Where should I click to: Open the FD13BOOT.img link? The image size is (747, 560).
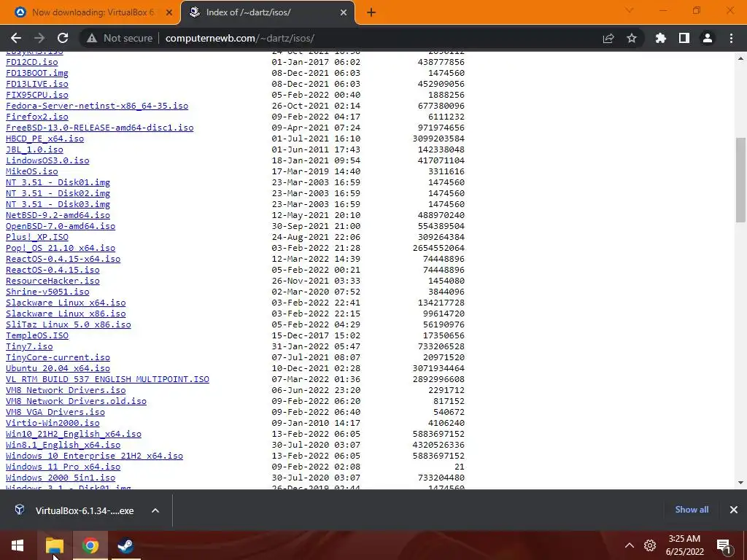pyautogui.click(x=37, y=73)
